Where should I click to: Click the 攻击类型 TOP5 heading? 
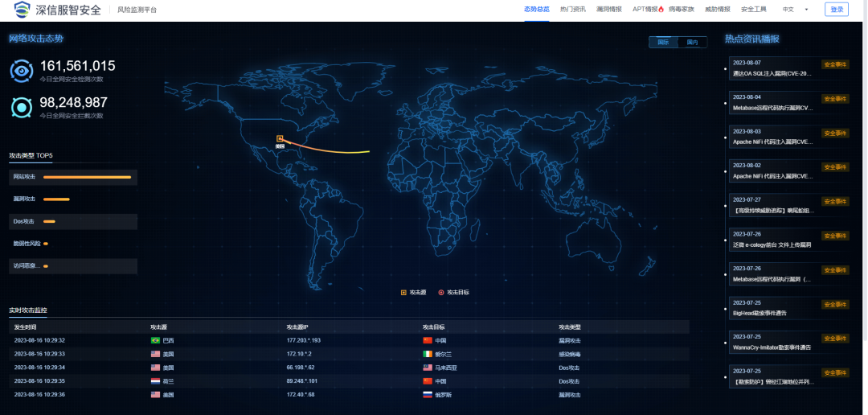[x=31, y=155]
